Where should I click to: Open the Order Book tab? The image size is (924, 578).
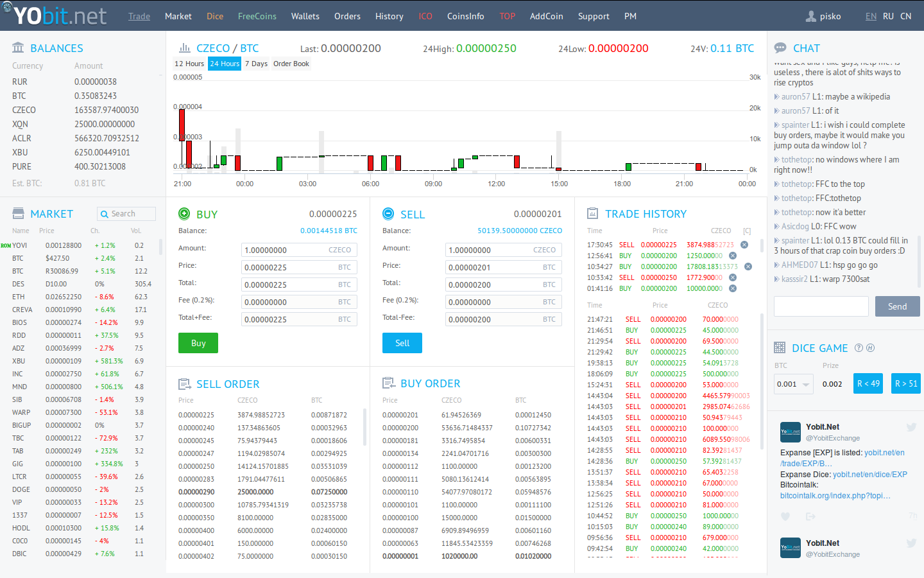pos(291,64)
